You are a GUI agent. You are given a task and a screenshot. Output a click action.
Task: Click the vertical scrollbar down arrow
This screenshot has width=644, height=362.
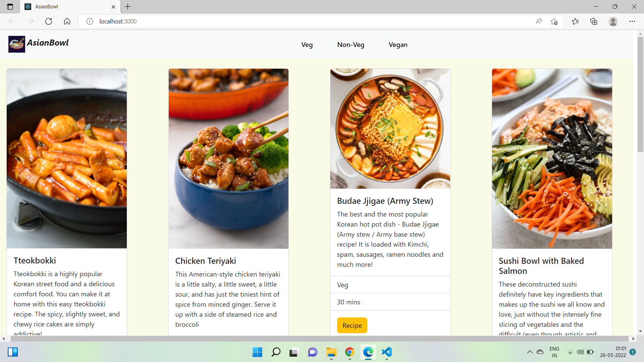640,331
